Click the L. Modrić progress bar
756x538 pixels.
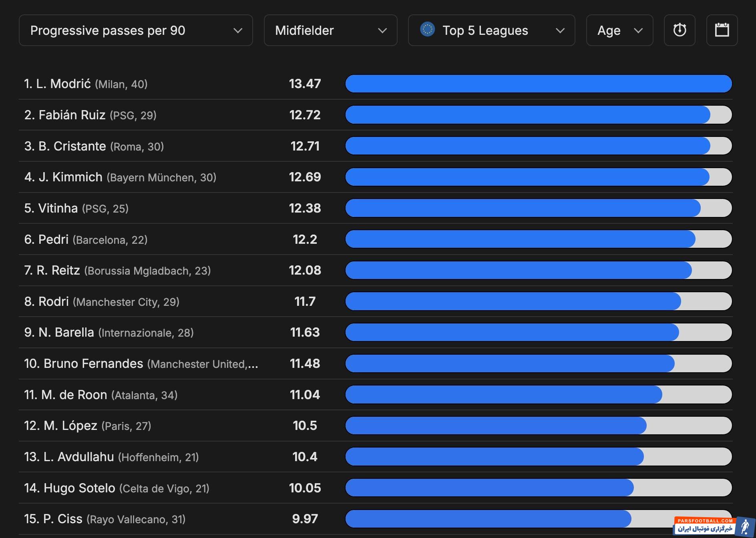point(538,84)
